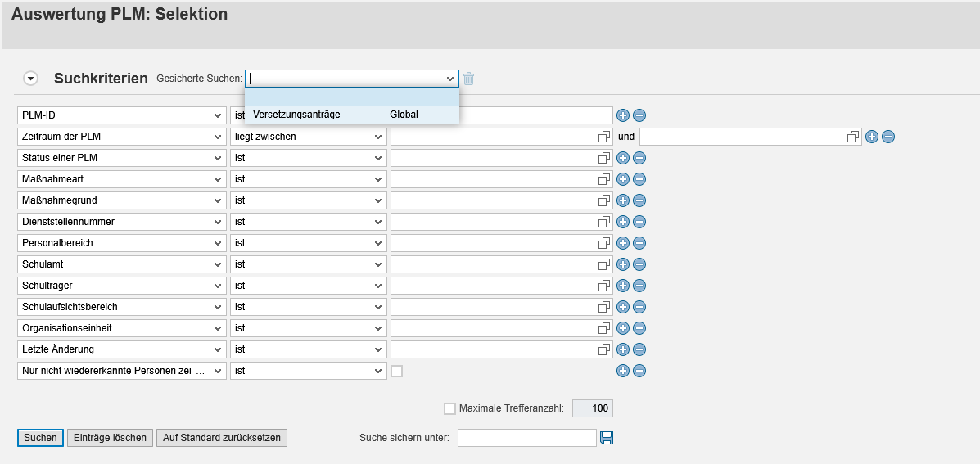
Task: Add a criterion row after PLM-ID
Action: (622, 115)
